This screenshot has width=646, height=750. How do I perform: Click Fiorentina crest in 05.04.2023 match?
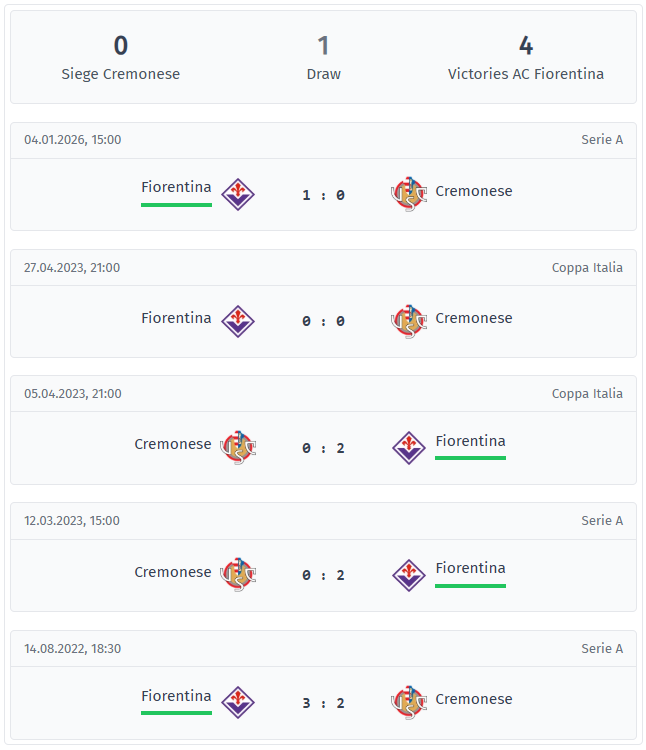coord(408,447)
